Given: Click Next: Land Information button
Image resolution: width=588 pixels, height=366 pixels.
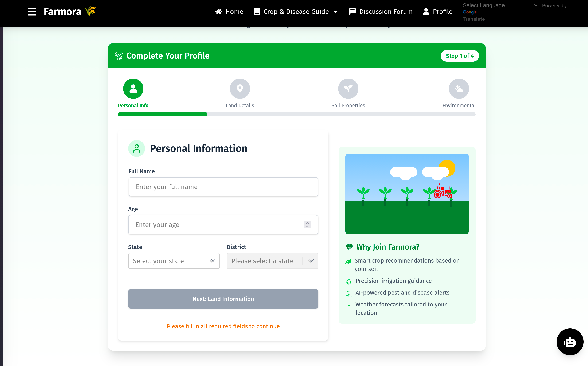Looking at the screenshot, I should pyautogui.click(x=223, y=299).
